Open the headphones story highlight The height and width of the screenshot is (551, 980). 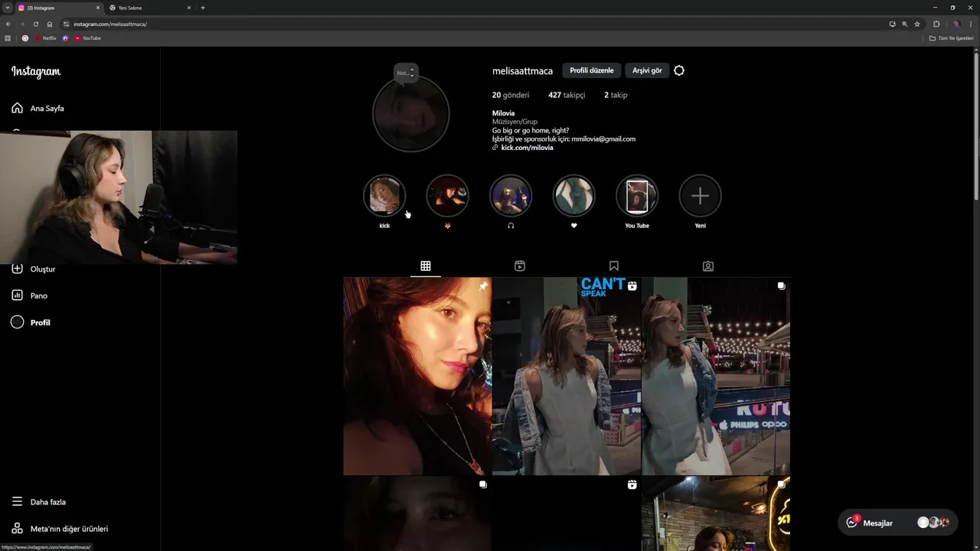point(511,197)
